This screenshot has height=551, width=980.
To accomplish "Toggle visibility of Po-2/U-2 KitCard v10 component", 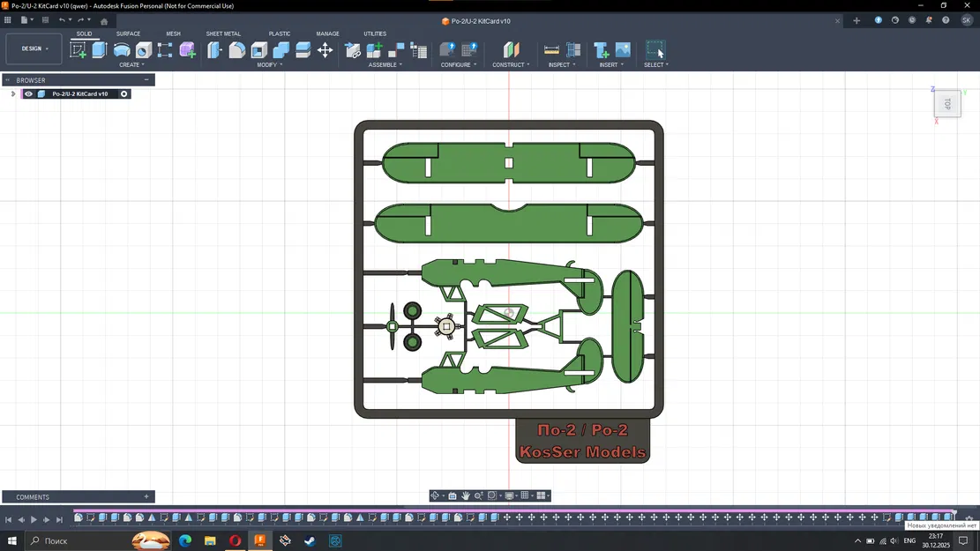I will (28, 93).
